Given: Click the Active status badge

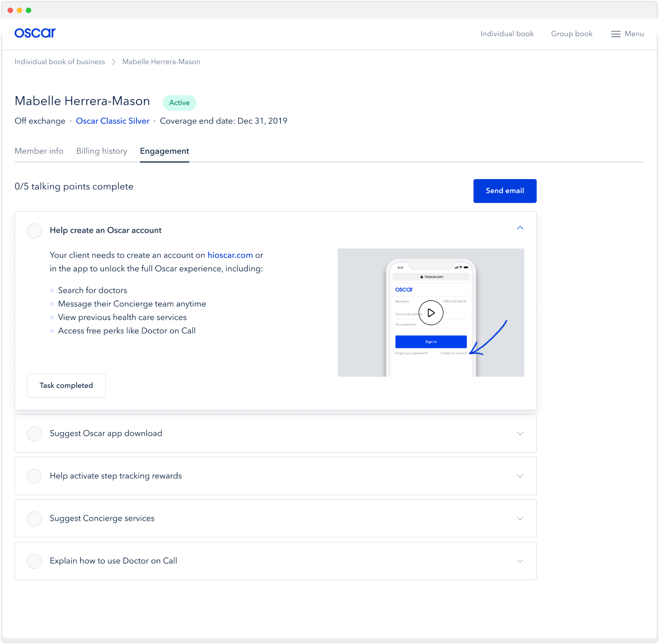Looking at the screenshot, I should pos(179,103).
